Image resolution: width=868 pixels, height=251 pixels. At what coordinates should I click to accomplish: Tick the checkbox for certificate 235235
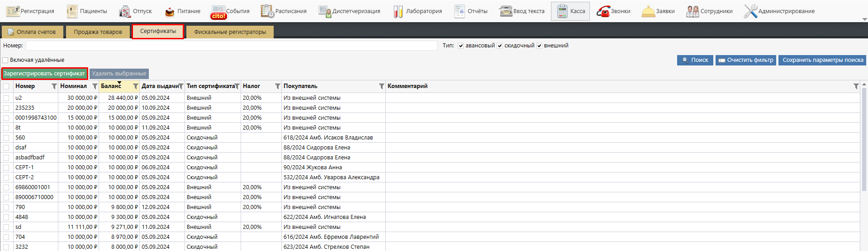click(x=6, y=108)
